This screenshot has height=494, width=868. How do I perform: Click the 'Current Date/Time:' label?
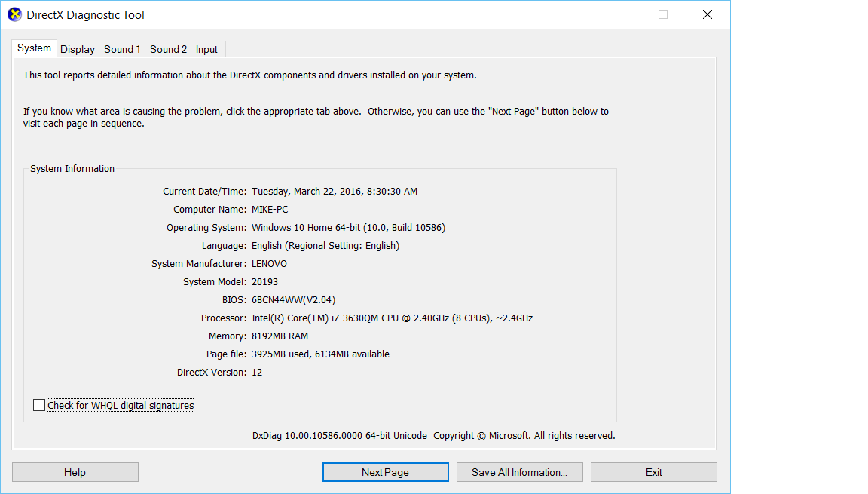[x=204, y=192]
